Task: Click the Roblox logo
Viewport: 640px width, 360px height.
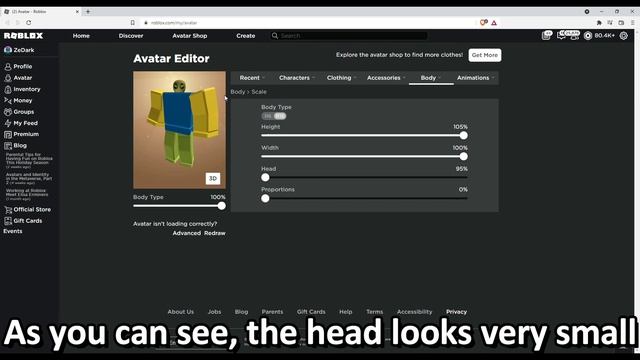Action: [x=23, y=36]
